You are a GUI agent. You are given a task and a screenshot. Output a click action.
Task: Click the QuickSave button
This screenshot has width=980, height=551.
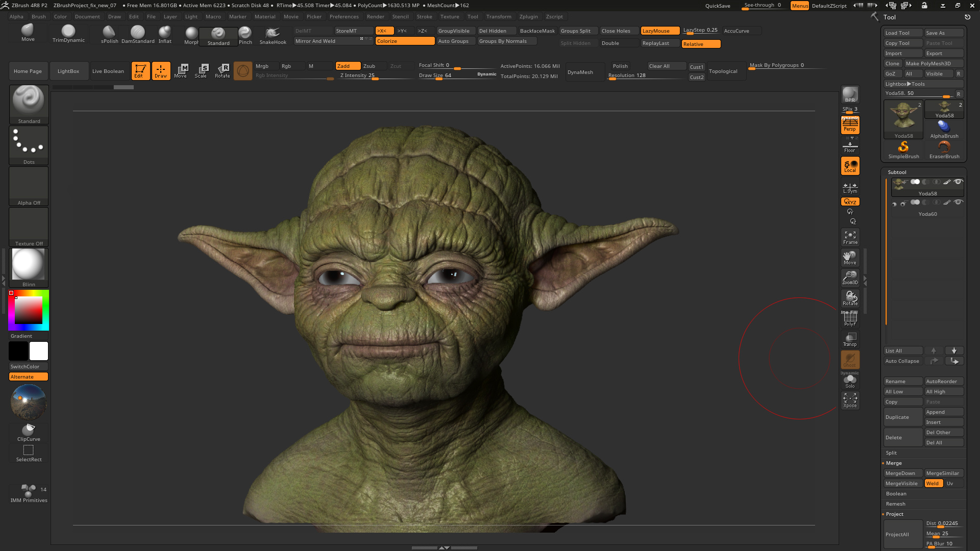pos(718,6)
